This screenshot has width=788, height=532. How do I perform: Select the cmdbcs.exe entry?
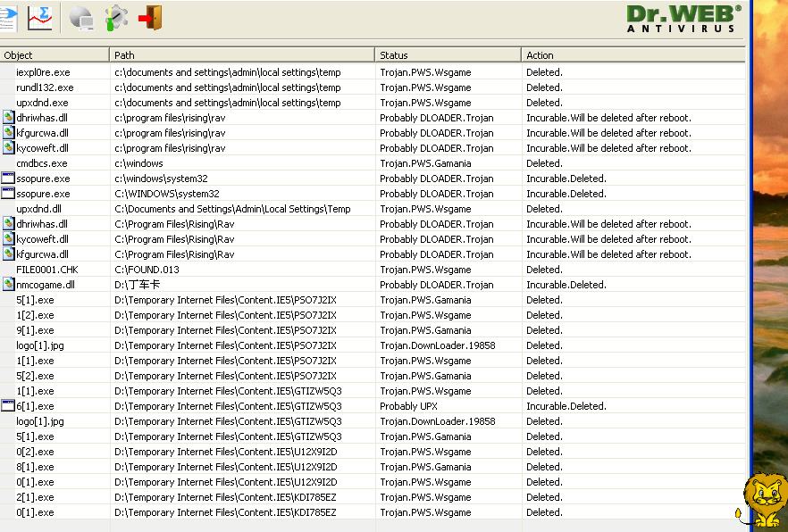(x=42, y=163)
